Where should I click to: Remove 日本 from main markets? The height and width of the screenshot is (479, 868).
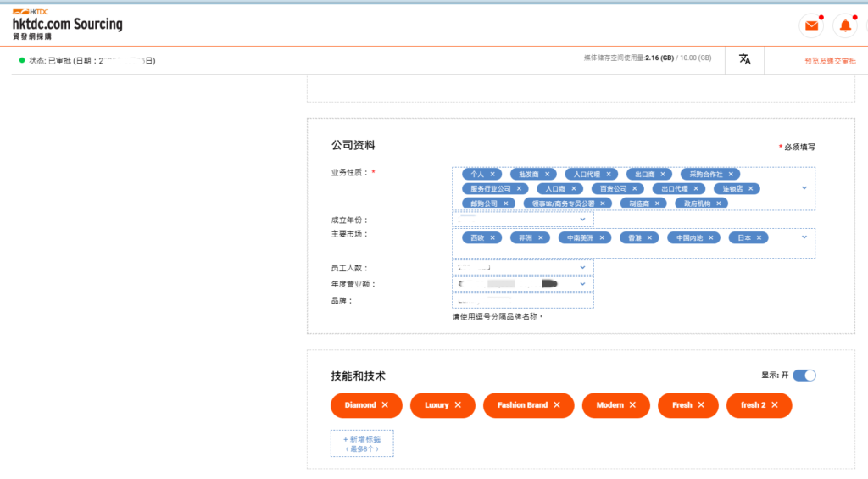coord(759,238)
